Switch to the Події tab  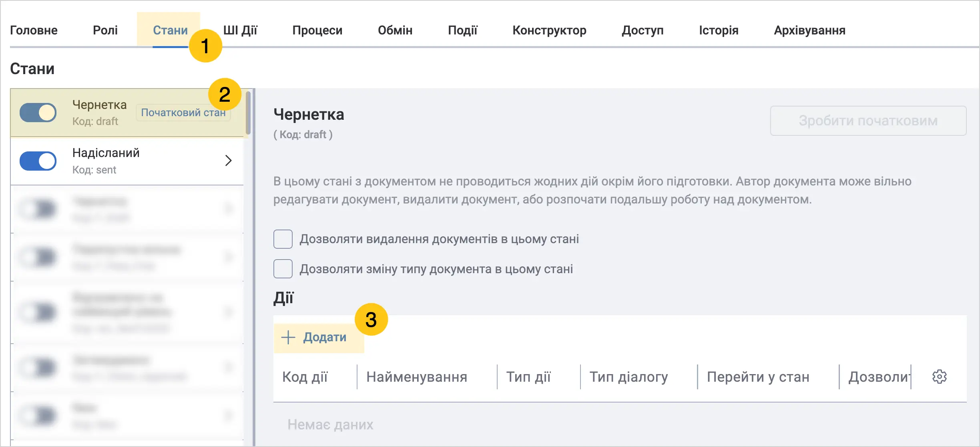point(463,30)
